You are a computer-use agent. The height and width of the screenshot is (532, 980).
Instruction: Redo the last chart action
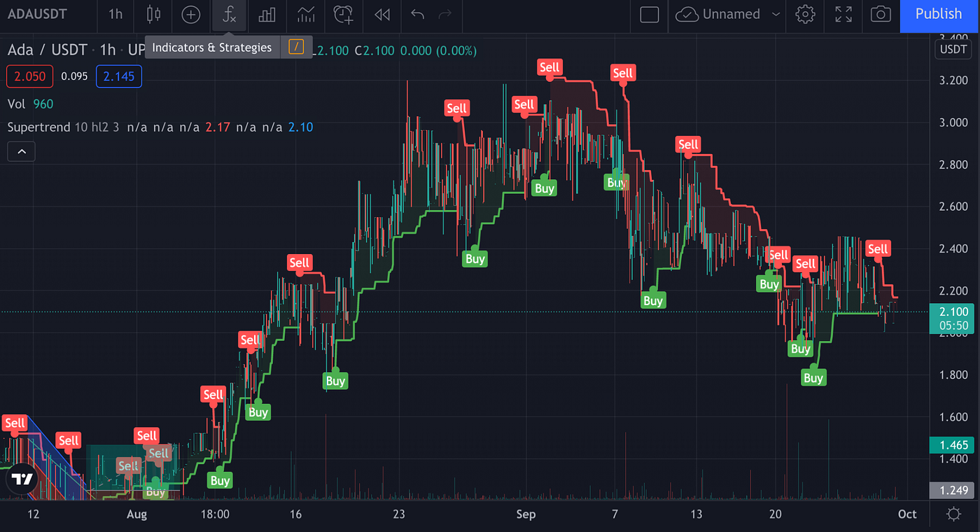point(444,15)
